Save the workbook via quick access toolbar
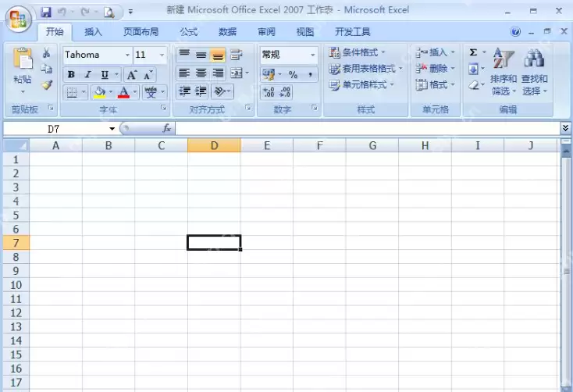The height and width of the screenshot is (392, 573). point(46,12)
